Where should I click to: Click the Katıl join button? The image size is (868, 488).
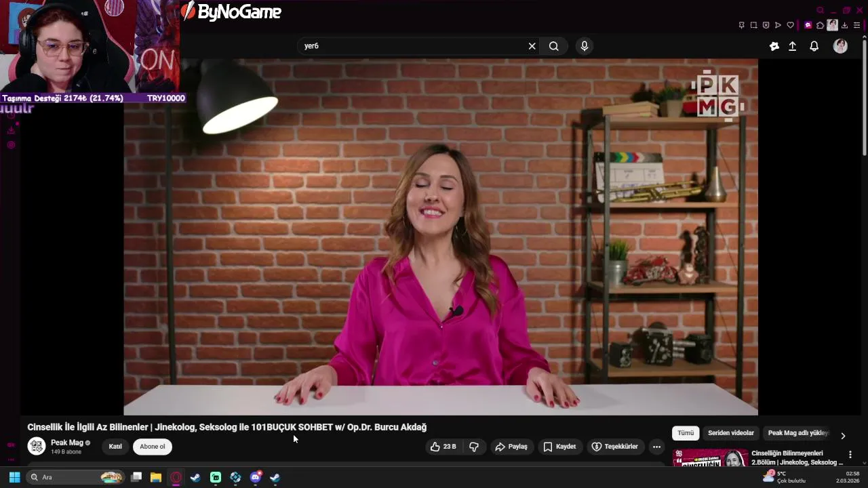[115, 447]
